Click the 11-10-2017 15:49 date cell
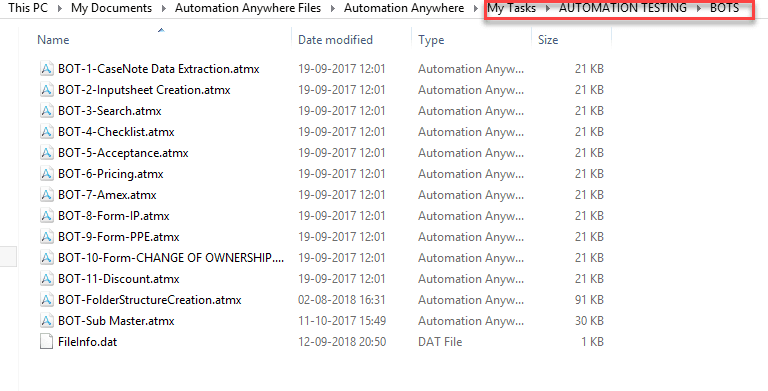768x391 pixels. (x=342, y=321)
